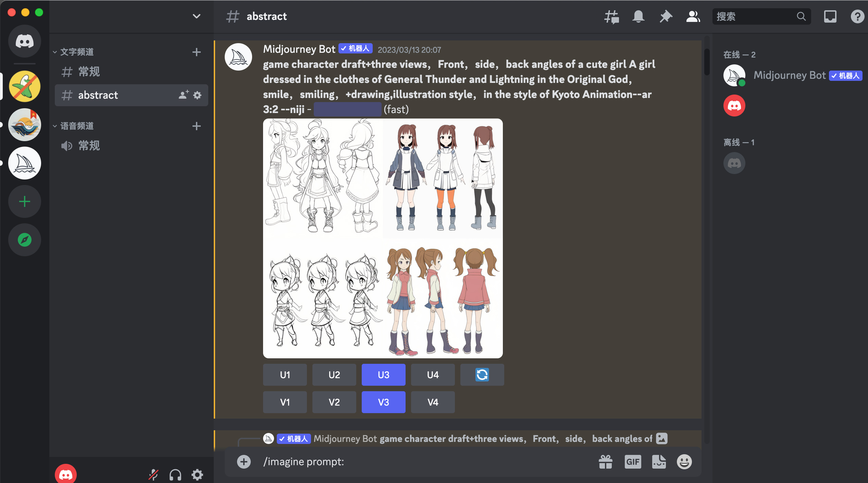Open the GIF picker
868x483 pixels.
[x=633, y=462]
